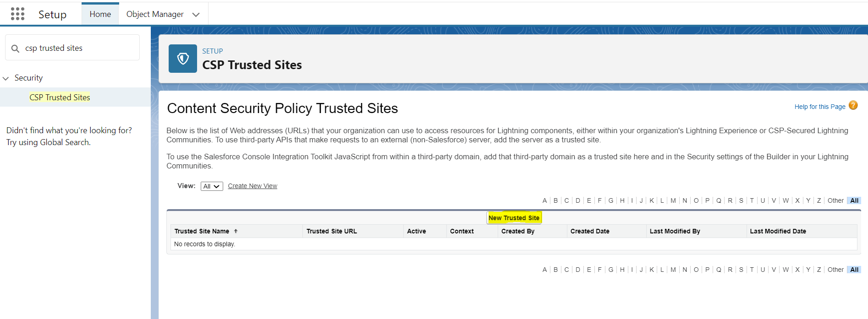Click the Last Modified Date column header
This screenshot has height=319, width=868.
778,231
